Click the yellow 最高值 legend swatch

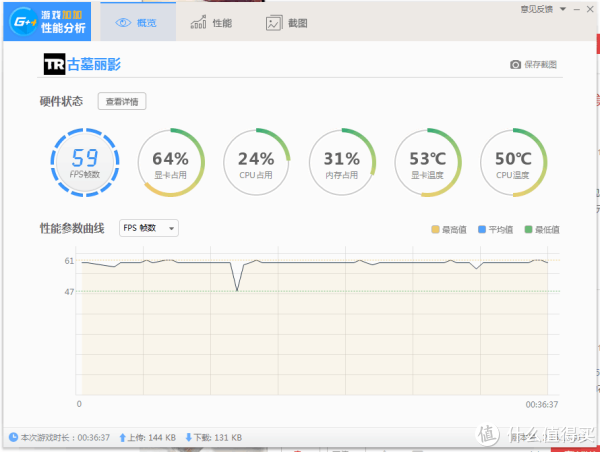pyautogui.click(x=435, y=229)
